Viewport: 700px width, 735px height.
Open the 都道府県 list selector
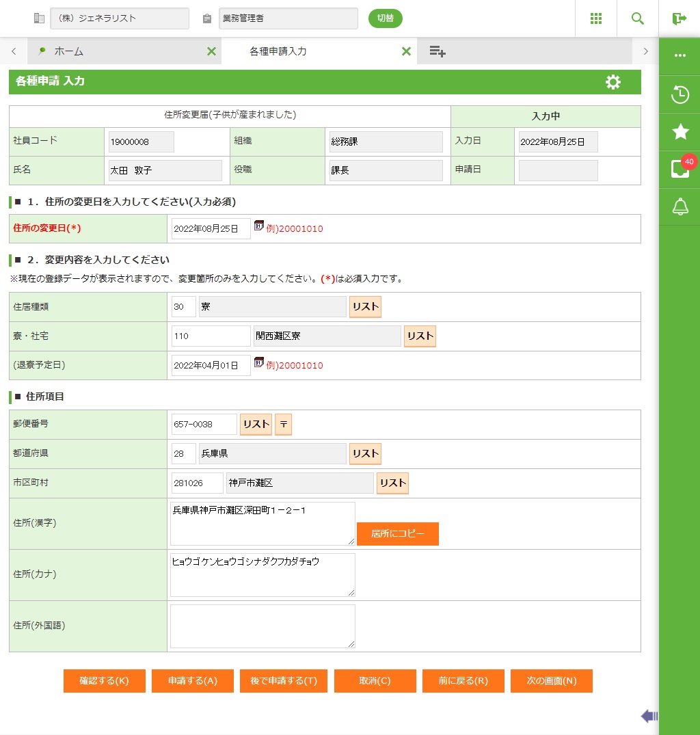[x=365, y=453]
